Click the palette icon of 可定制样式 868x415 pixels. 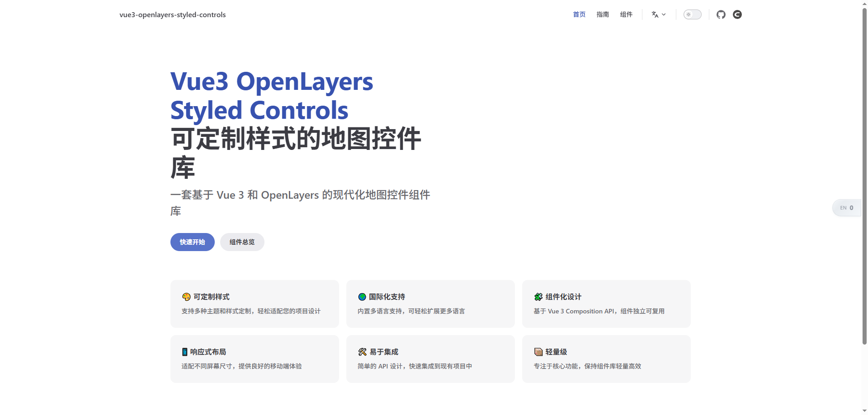186,297
